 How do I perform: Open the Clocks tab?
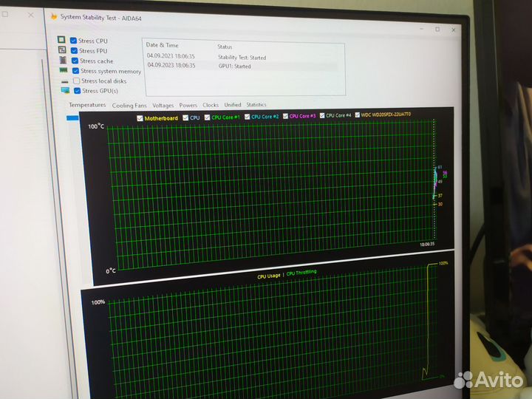[x=211, y=105]
